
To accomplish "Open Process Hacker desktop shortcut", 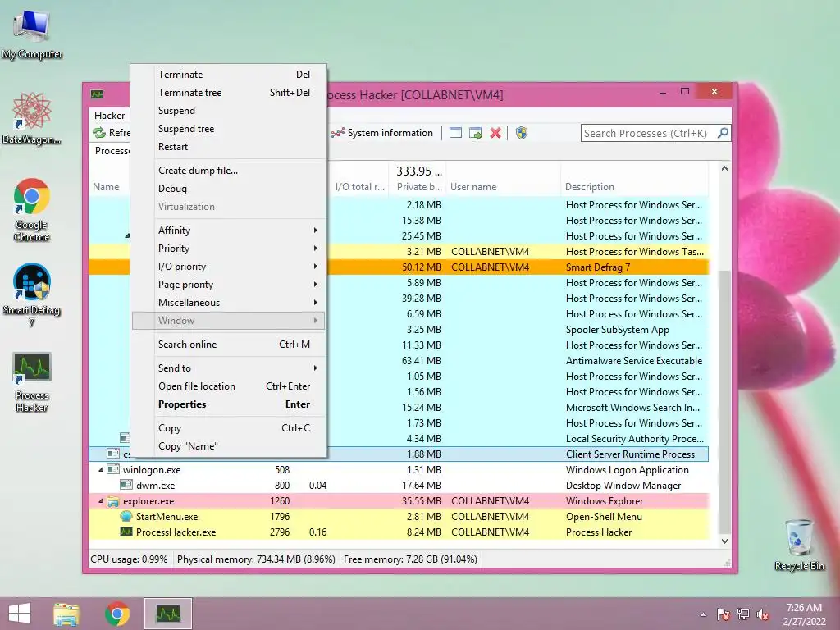I will (32, 382).
